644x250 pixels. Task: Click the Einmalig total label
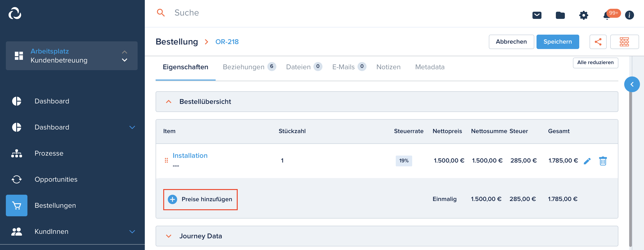point(445,199)
